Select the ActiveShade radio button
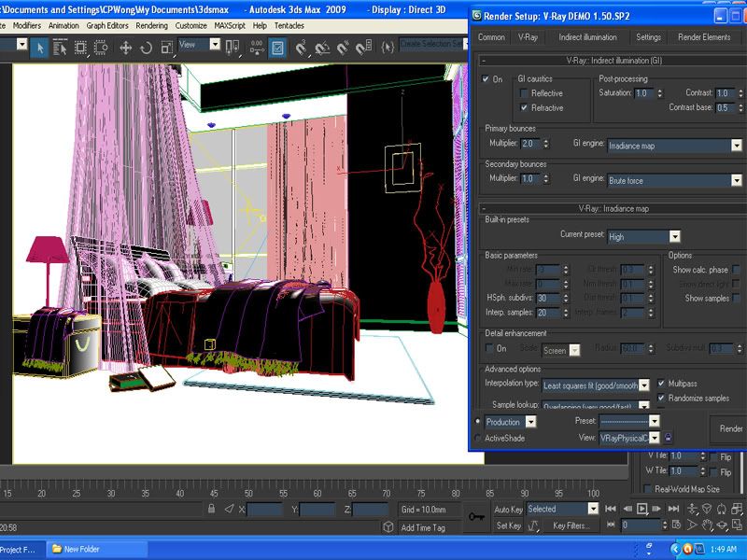The width and height of the screenshot is (747, 560). point(479,438)
